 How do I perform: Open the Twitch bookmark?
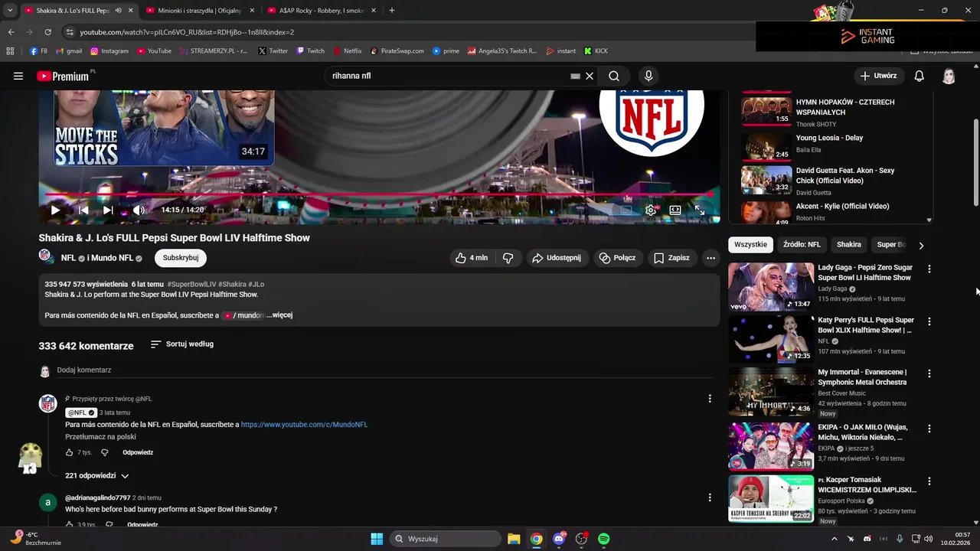[310, 51]
